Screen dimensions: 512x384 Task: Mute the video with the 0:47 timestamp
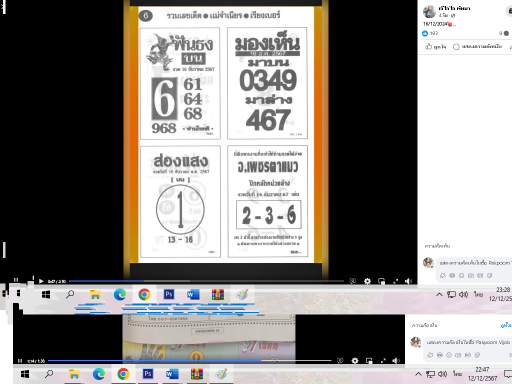pyautogui.click(x=408, y=281)
